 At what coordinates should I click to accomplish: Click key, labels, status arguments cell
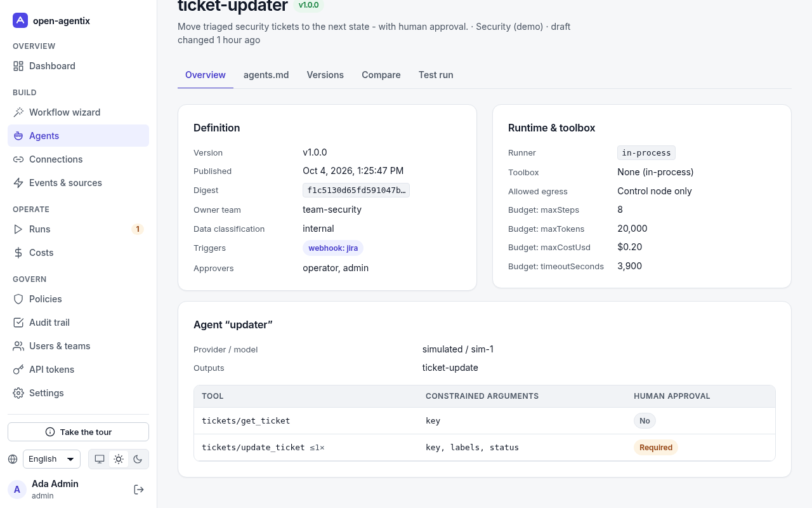472,448
